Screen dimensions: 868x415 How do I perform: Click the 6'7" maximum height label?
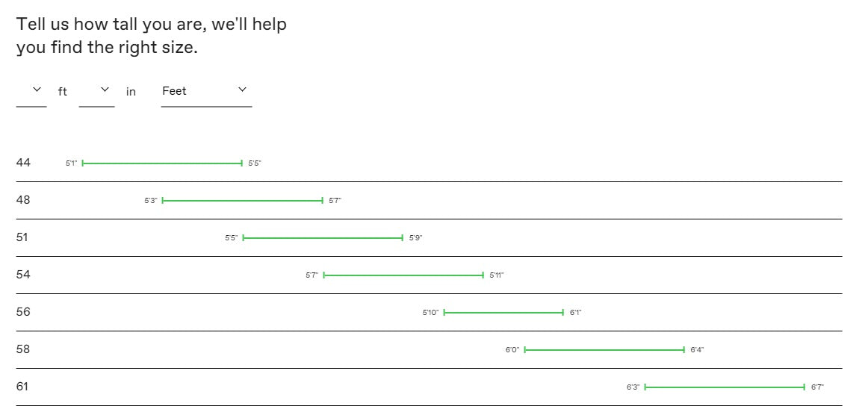coord(817,387)
